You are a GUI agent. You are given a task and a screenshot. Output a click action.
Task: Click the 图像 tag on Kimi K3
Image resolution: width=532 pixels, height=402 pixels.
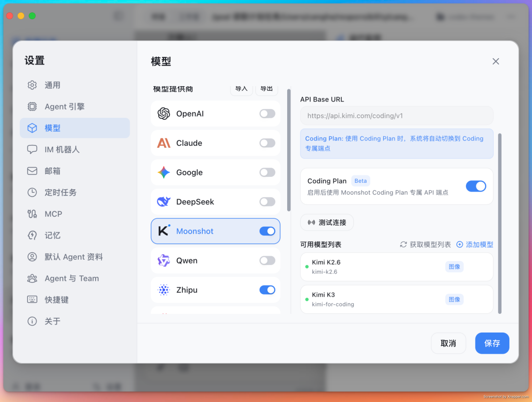(454, 299)
